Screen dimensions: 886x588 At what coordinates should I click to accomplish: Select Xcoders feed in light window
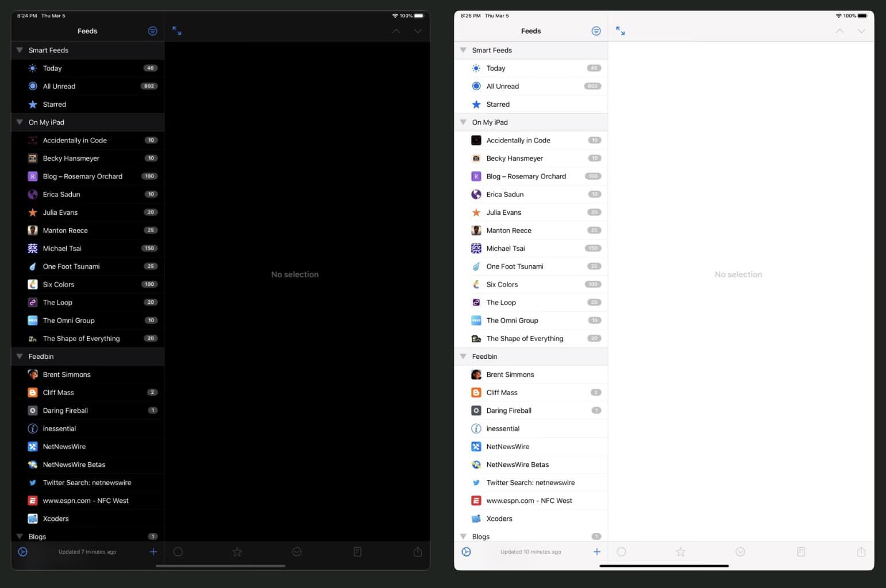click(x=531, y=519)
